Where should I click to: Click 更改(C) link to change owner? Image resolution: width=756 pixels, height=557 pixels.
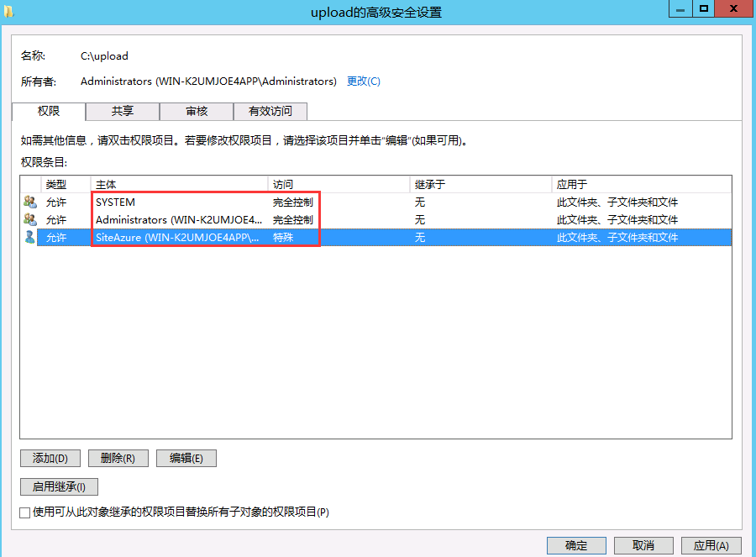[x=364, y=81]
